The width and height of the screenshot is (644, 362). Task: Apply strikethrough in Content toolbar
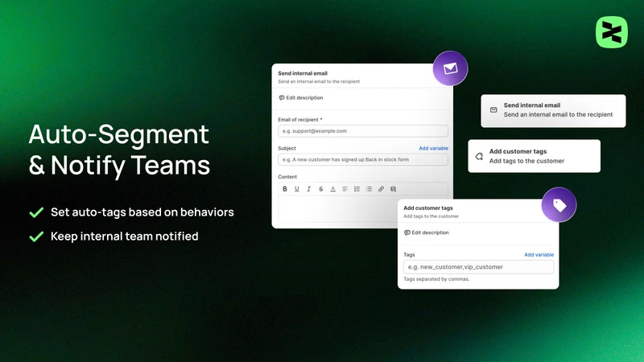point(320,189)
